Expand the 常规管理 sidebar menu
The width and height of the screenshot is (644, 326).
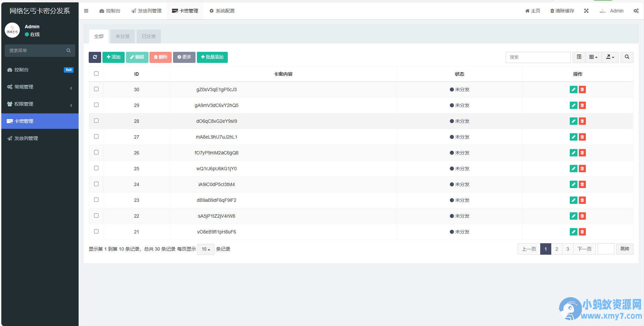point(40,87)
